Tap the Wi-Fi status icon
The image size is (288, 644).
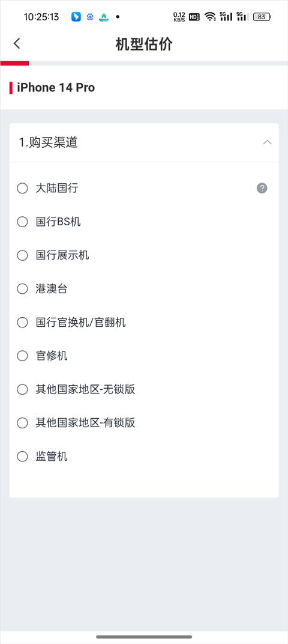point(211,17)
